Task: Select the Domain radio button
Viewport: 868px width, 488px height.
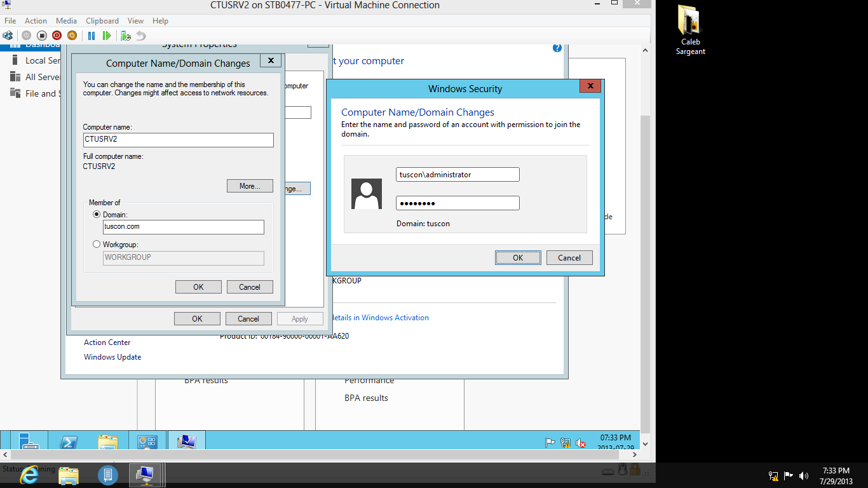Action: (97, 215)
